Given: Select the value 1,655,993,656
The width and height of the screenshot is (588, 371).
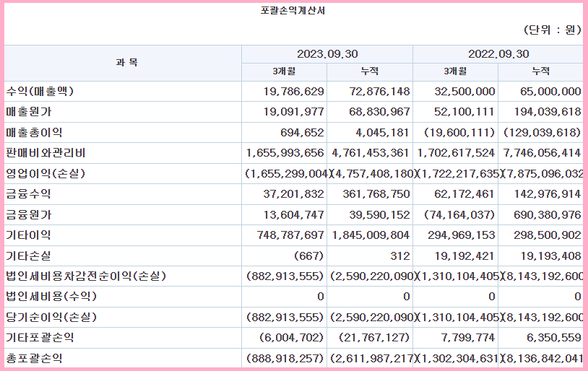Looking at the screenshot, I should coord(285,153).
